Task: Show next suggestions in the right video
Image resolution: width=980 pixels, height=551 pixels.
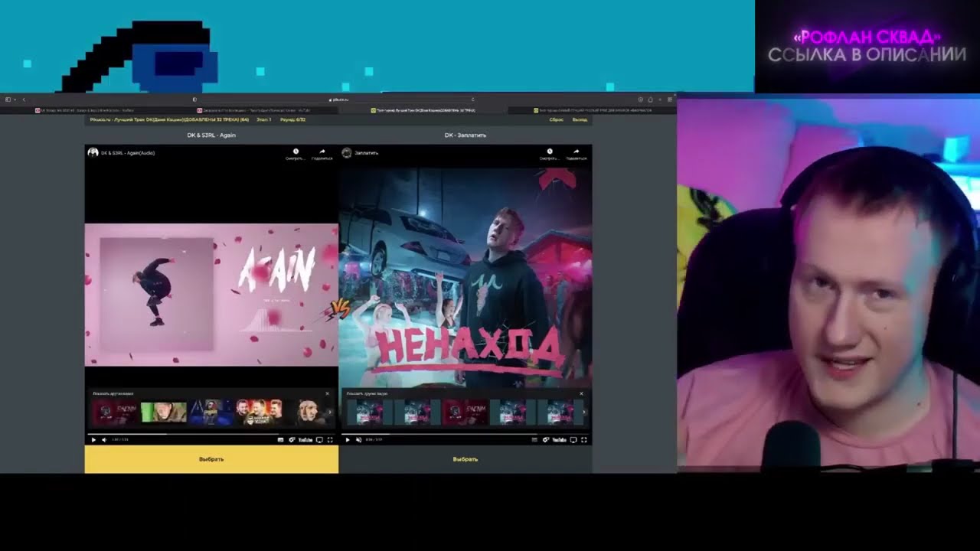Action: 584,412
